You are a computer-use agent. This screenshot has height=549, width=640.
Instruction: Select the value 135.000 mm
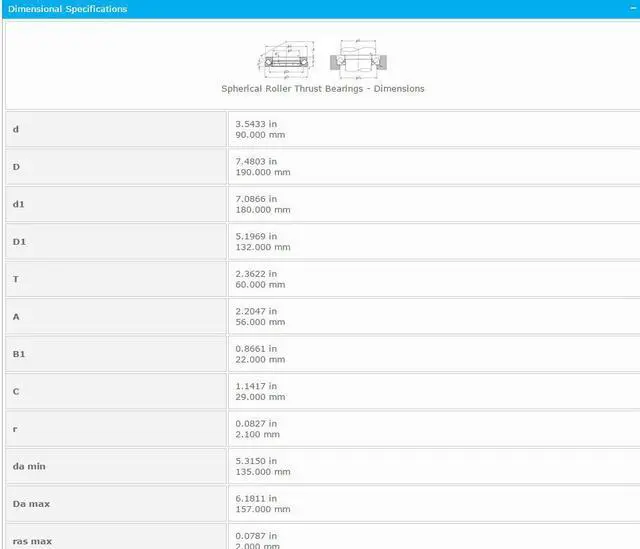263,472
